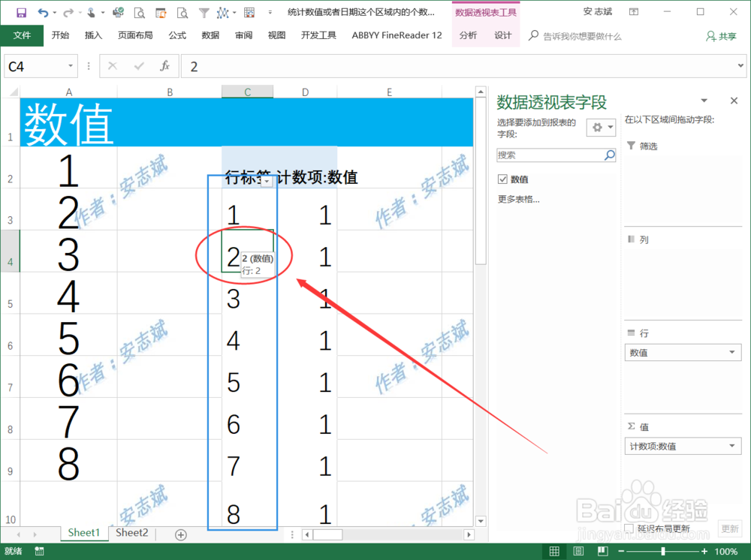Select column D header
Screen dimensions: 751x560
pos(305,92)
